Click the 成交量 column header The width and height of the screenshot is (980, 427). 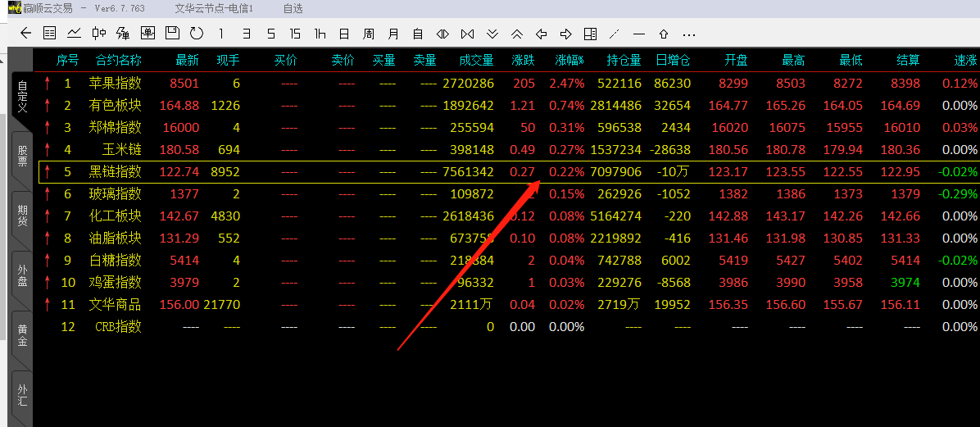[476, 60]
